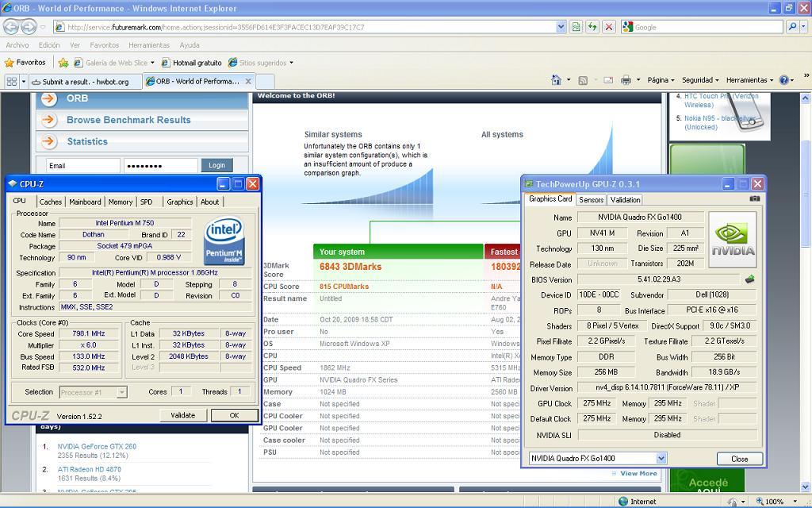The height and width of the screenshot is (508, 812).
Task: Click the password input field
Action: tap(160, 165)
